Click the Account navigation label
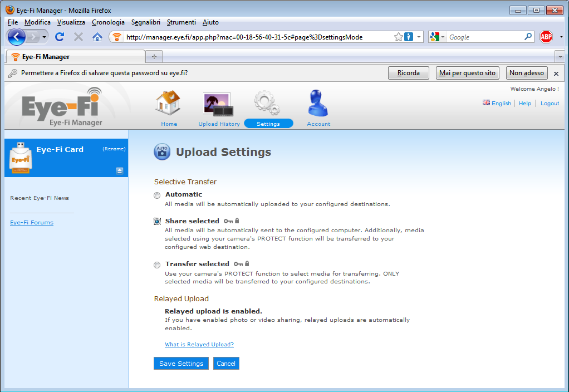 [x=318, y=124]
